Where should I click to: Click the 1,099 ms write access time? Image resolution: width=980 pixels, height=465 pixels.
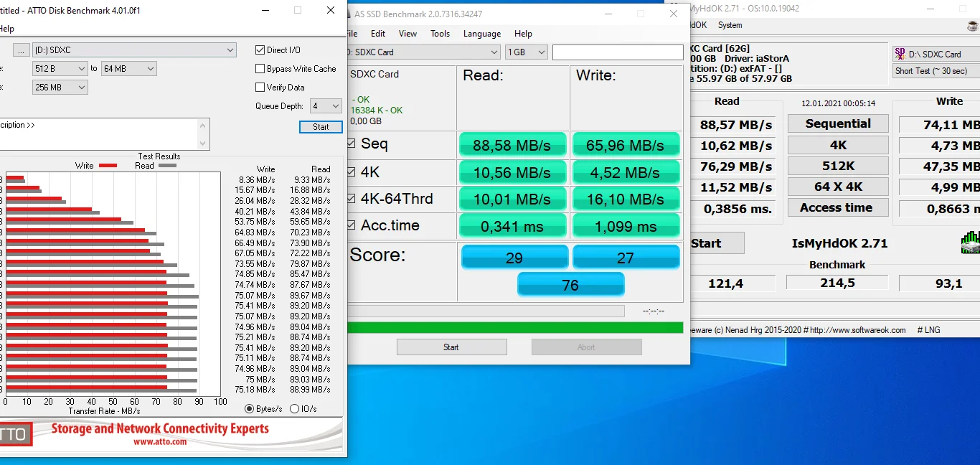pyautogui.click(x=626, y=226)
